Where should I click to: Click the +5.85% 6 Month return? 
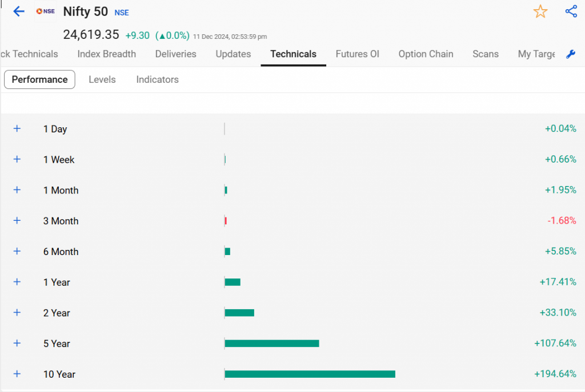point(560,251)
